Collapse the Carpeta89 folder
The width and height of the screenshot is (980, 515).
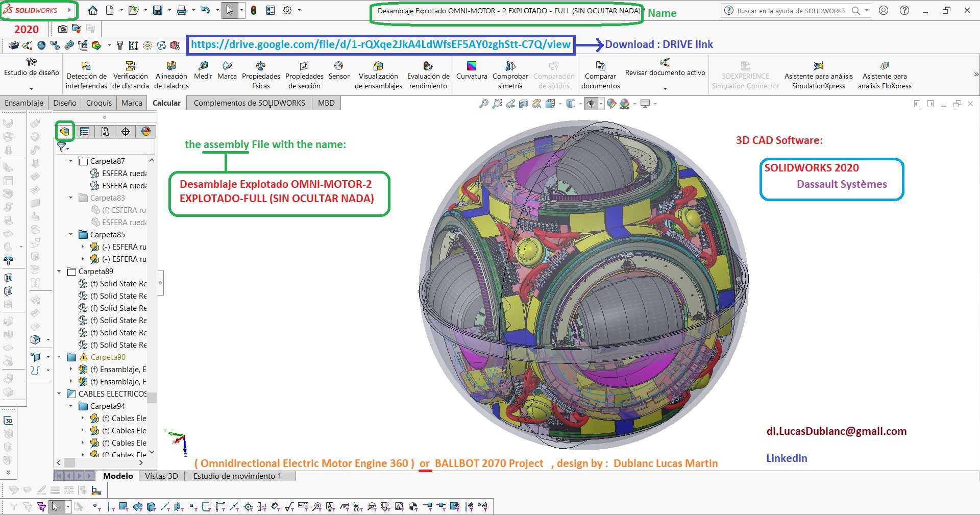59,272
